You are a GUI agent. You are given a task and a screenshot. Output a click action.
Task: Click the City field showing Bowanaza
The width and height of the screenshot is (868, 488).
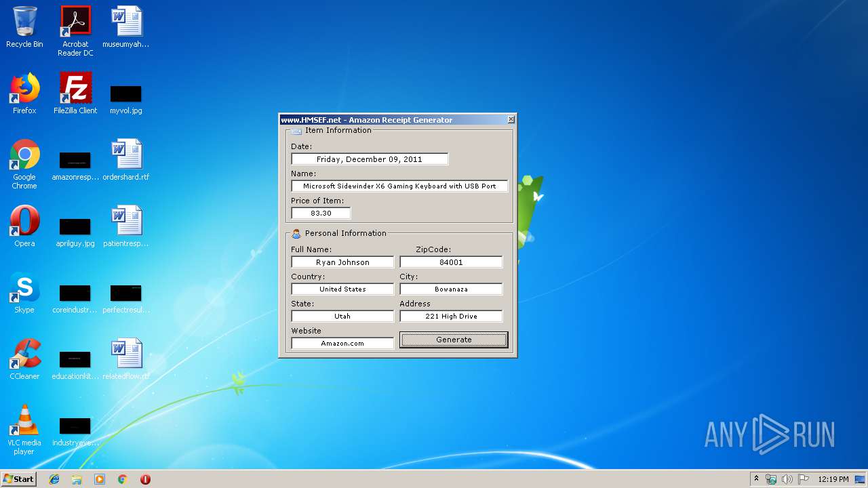pyautogui.click(x=451, y=289)
